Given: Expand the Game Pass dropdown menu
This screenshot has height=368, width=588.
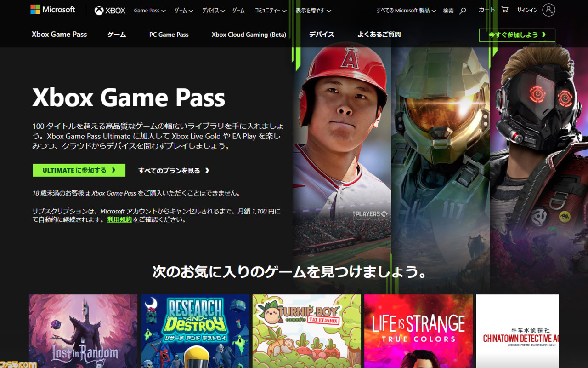Looking at the screenshot, I should [x=150, y=11].
